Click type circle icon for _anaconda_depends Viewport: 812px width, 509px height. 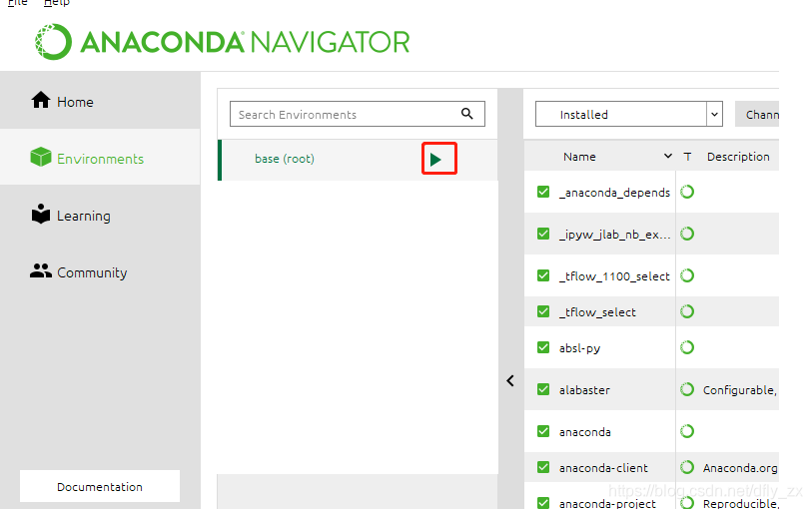pyautogui.click(x=687, y=192)
